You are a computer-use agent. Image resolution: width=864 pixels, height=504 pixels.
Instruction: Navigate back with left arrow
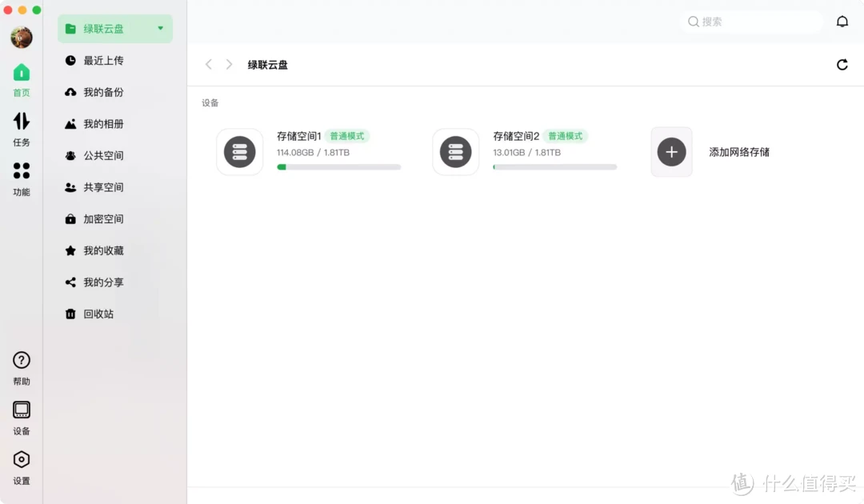(208, 65)
